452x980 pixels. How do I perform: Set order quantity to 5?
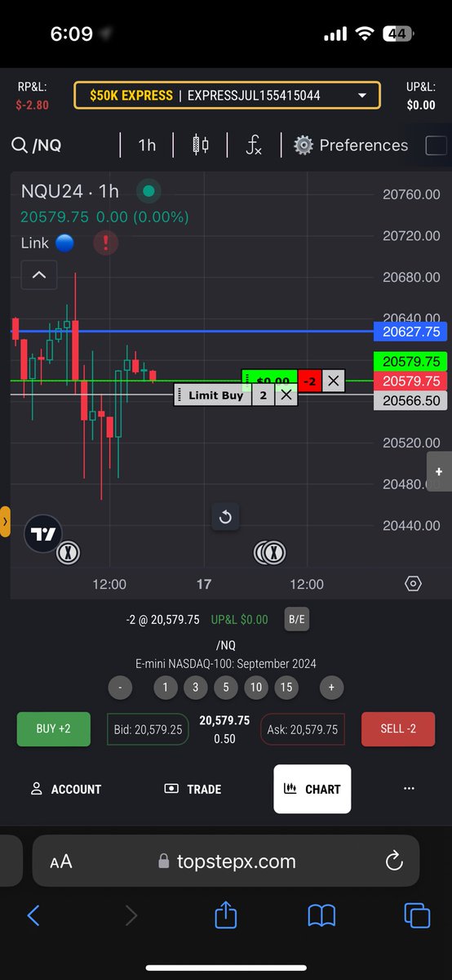click(226, 688)
